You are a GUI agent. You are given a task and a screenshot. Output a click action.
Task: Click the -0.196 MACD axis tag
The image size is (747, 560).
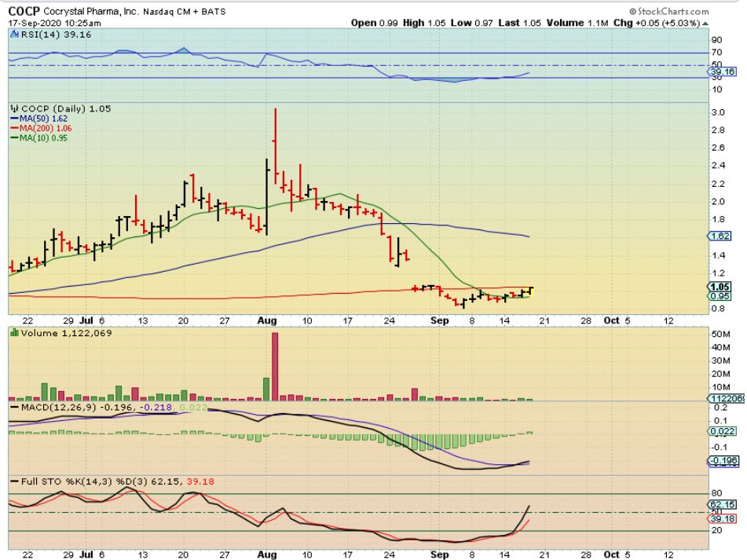(723, 461)
